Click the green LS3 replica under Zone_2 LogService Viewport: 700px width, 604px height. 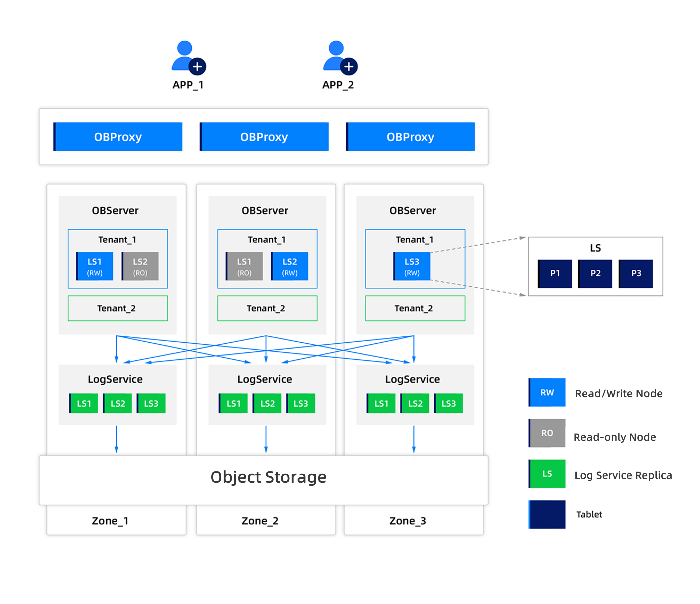[x=301, y=403]
